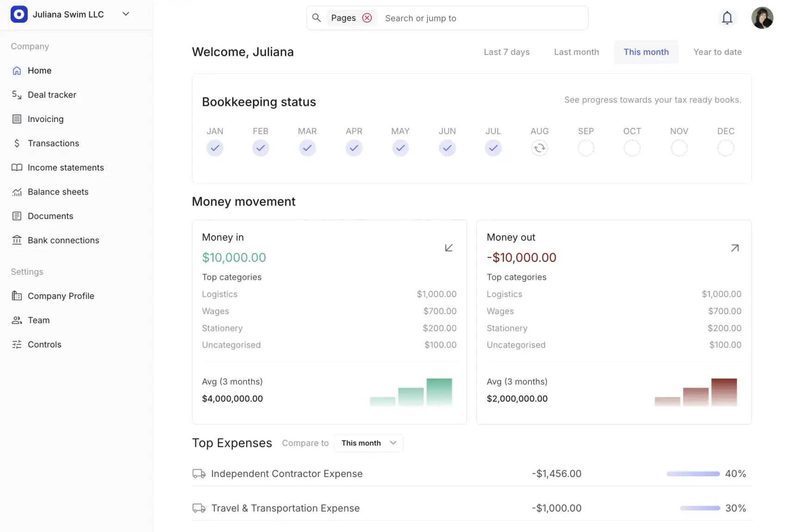Open the user profile avatar
The width and height of the screenshot is (786, 532).
pos(762,18)
